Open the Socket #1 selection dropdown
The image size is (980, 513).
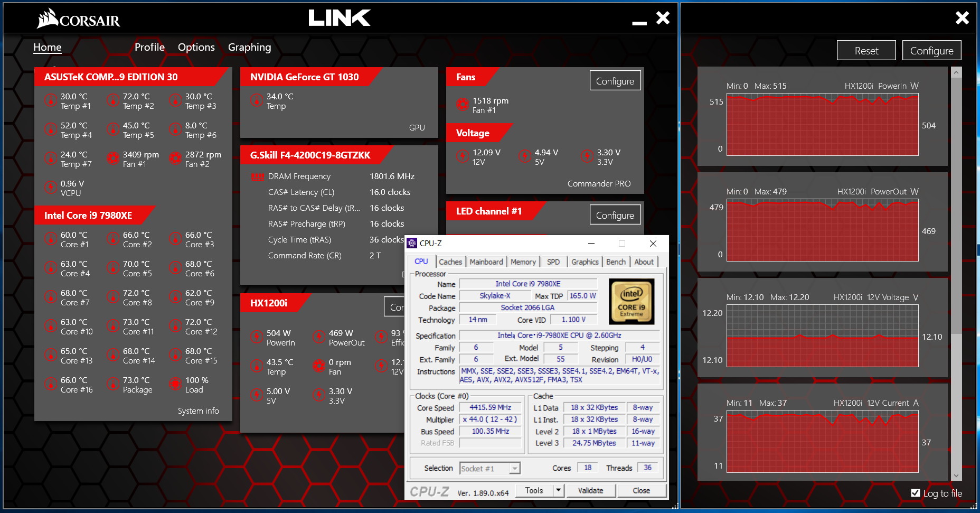515,469
